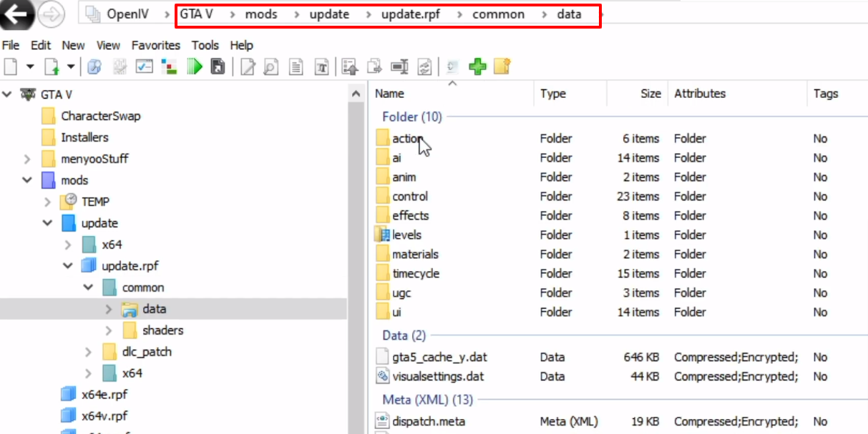Click the Folder (10) group header
This screenshot has height=434, width=868.
(412, 117)
